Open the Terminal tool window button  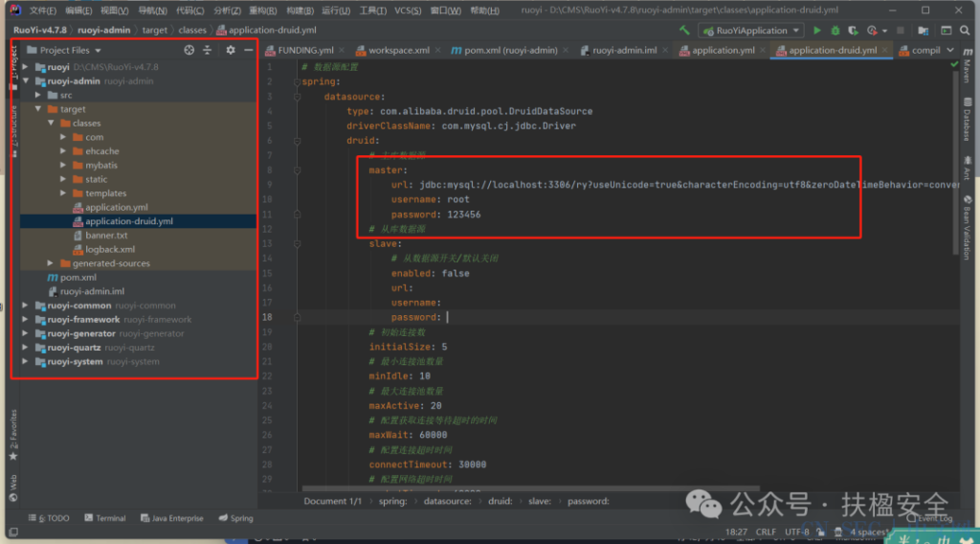point(105,518)
